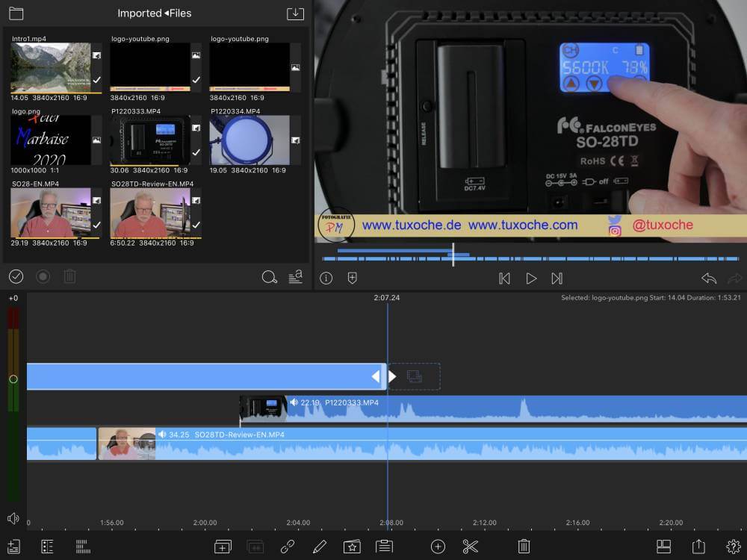The height and width of the screenshot is (560, 747).
Task: Select the SO28TD-Review-EN.MP4 library thumbnail
Action: click(150, 212)
